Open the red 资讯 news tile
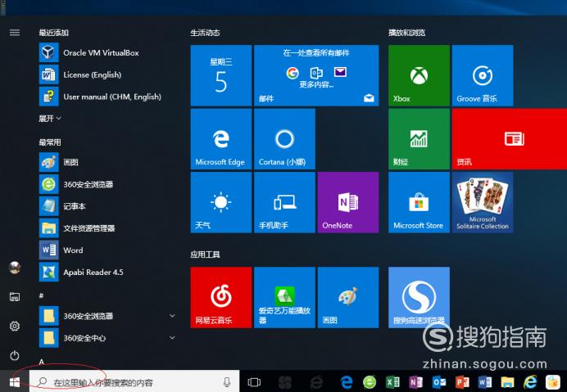The image size is (567, 392). pyautogui.click(x=510, y=139)
